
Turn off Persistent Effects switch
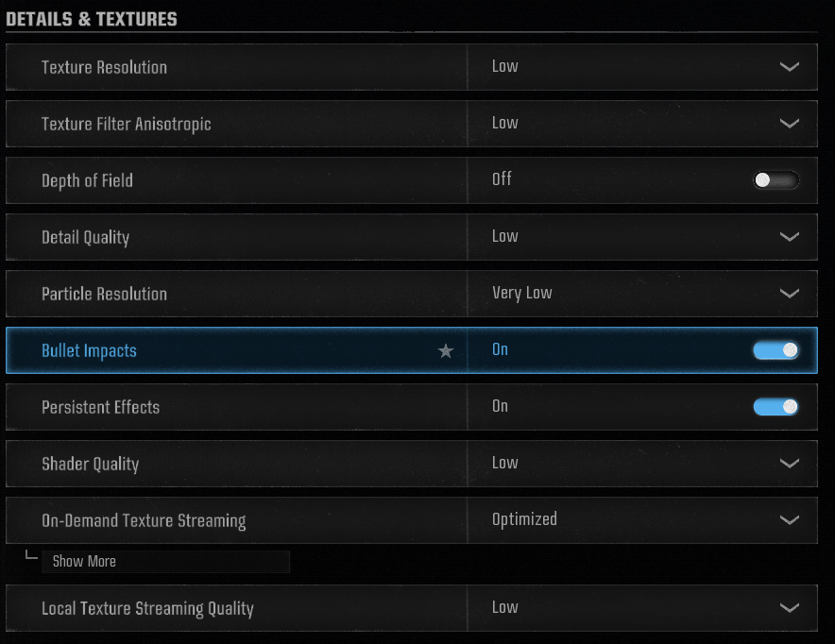pos(775,407)
